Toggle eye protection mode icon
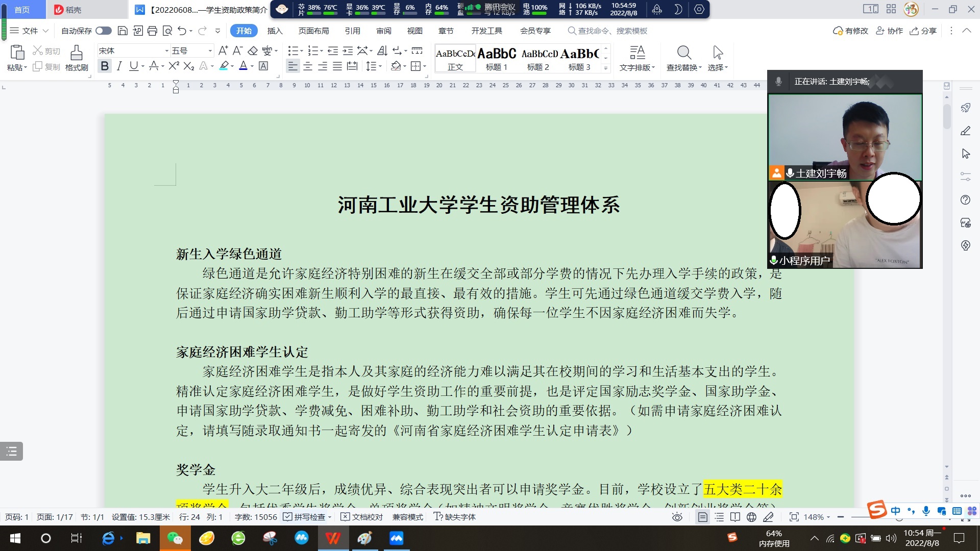 [677, 517]
